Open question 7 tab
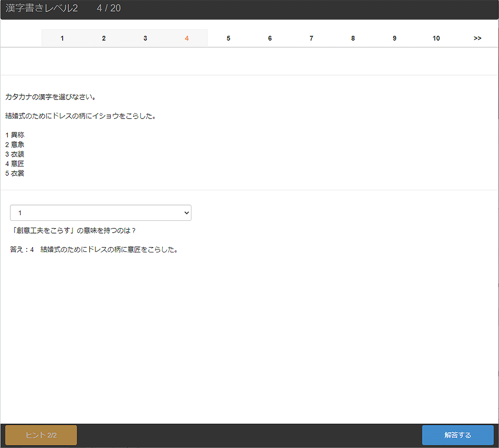 tap(311, 38)
